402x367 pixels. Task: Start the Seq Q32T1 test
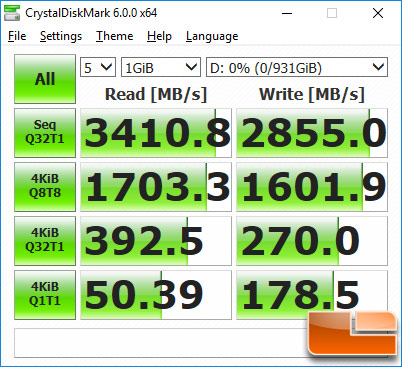(45, 133)
